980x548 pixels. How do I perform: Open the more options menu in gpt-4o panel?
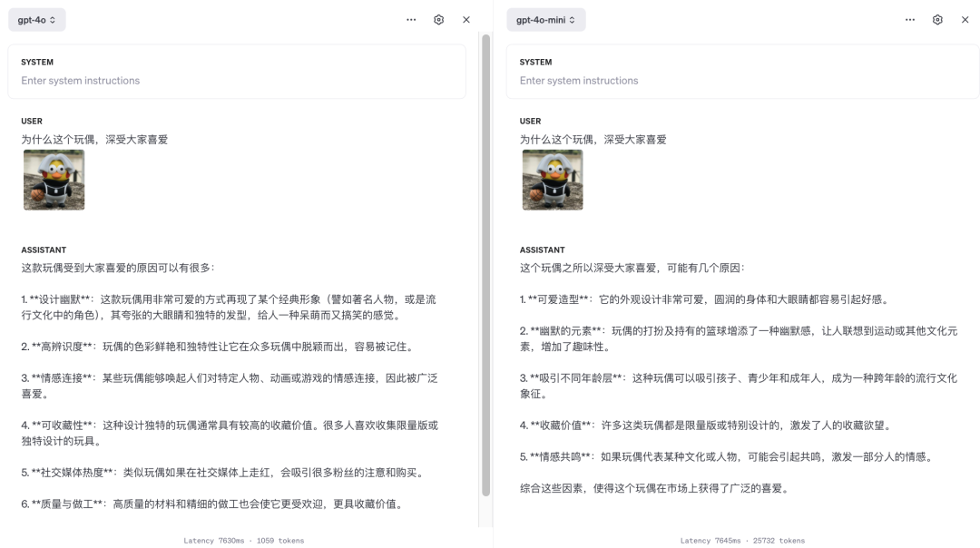click(411, 19)
